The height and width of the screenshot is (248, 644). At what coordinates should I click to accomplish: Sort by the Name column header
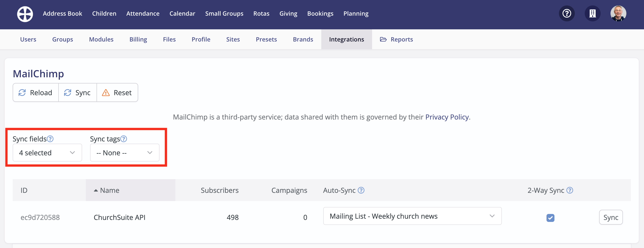(x=130, y=190)
